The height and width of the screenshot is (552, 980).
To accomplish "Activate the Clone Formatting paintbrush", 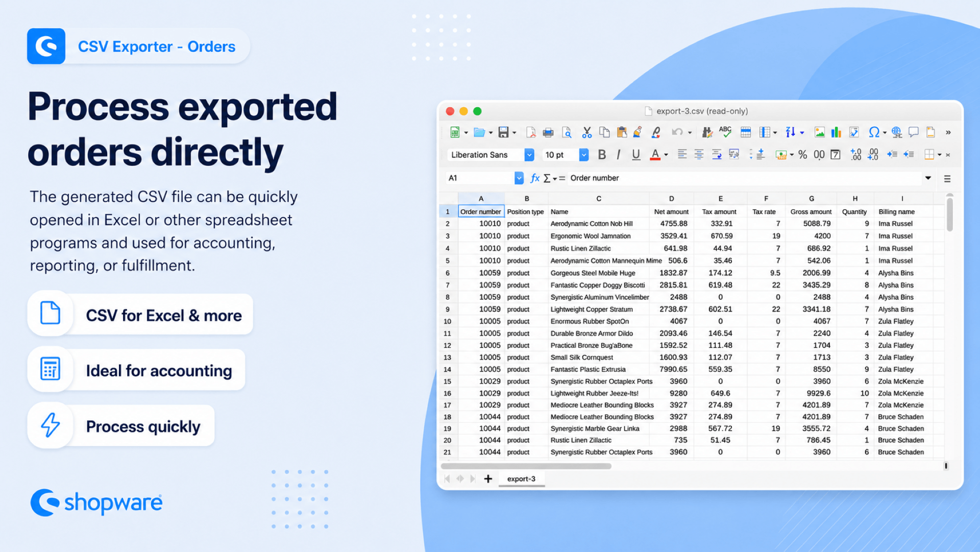I will 638,133.
